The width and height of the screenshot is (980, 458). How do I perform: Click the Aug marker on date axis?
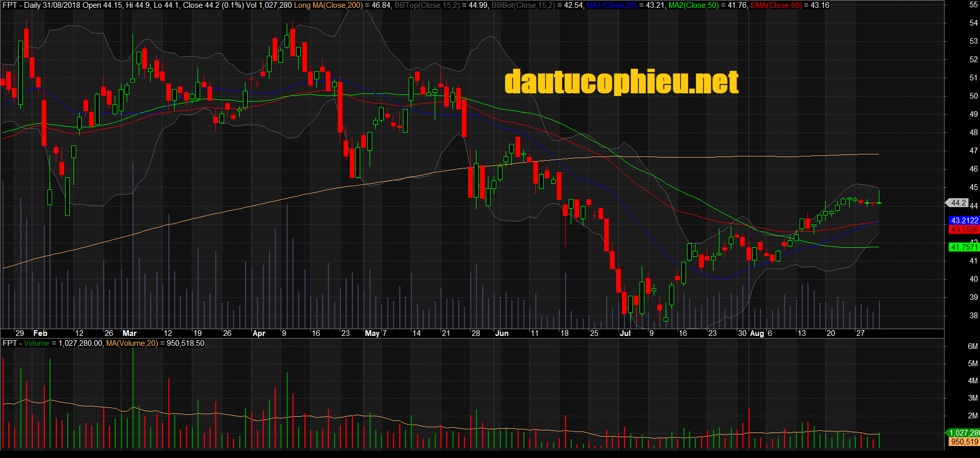tap(757, 333)
